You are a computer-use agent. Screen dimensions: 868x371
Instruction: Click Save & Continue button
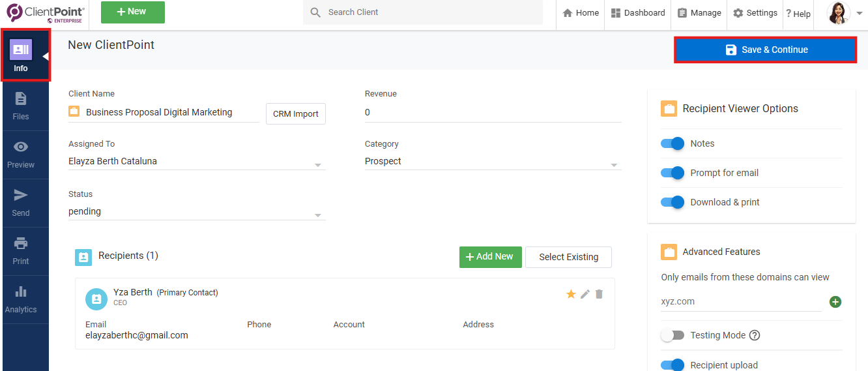pyautogui.click(x=765, y=50)
